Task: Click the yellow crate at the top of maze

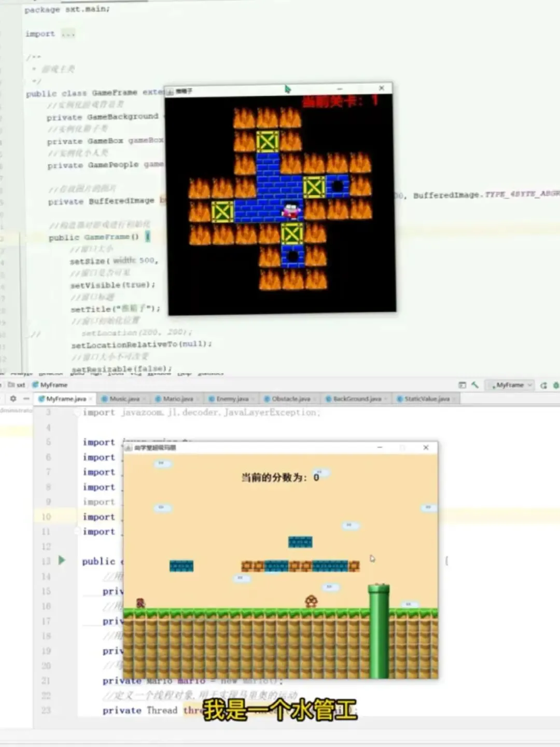Action: (268, 142)
